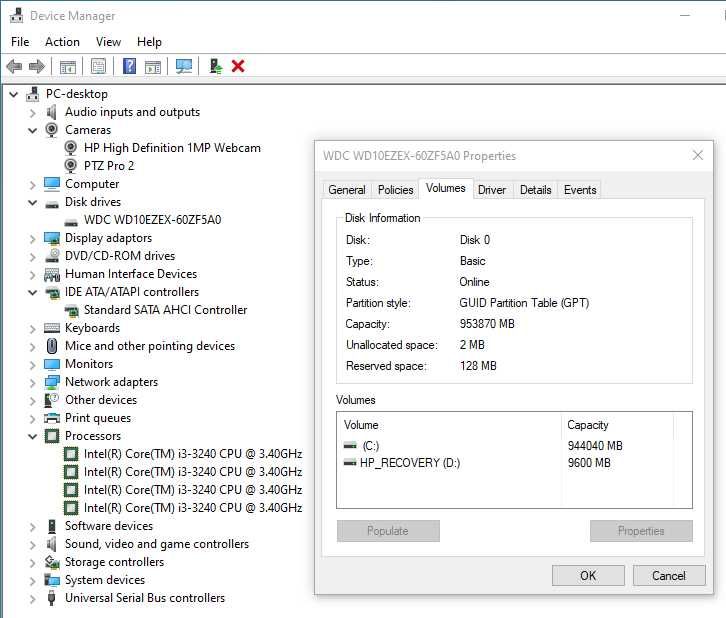
Task: Click the Keyboards category icon
Action: 52,328
